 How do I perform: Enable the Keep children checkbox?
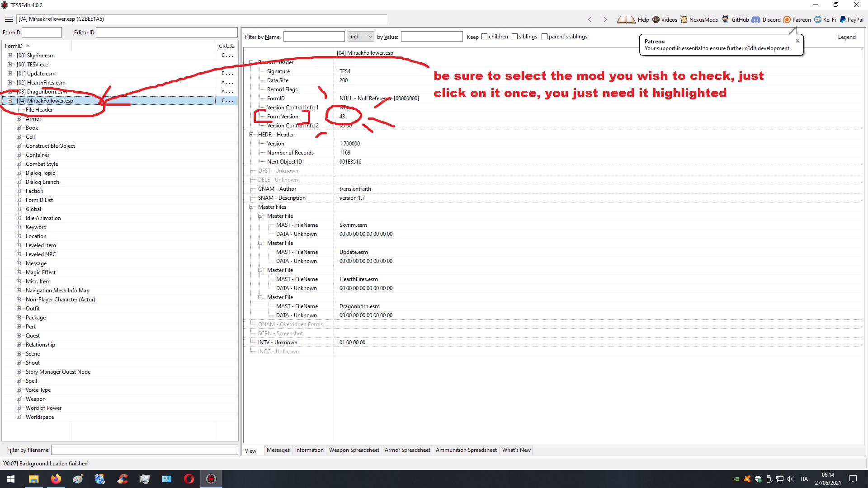[485, 37]
